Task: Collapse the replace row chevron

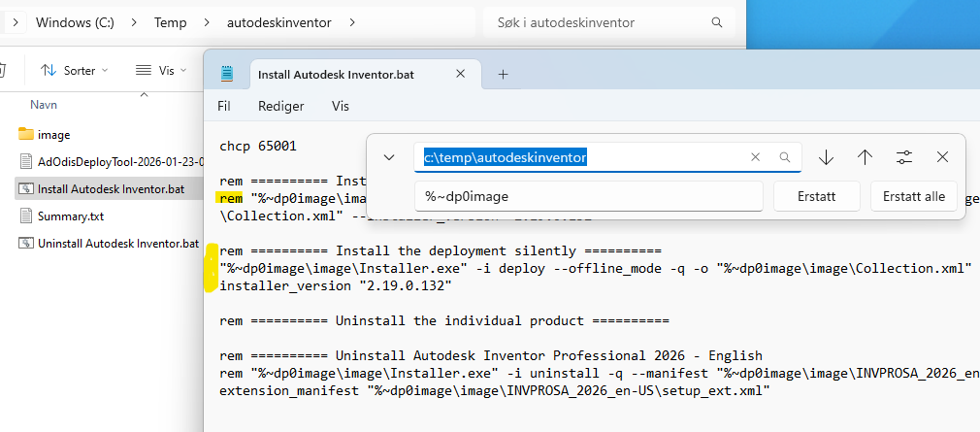Action: coord(389,157)
